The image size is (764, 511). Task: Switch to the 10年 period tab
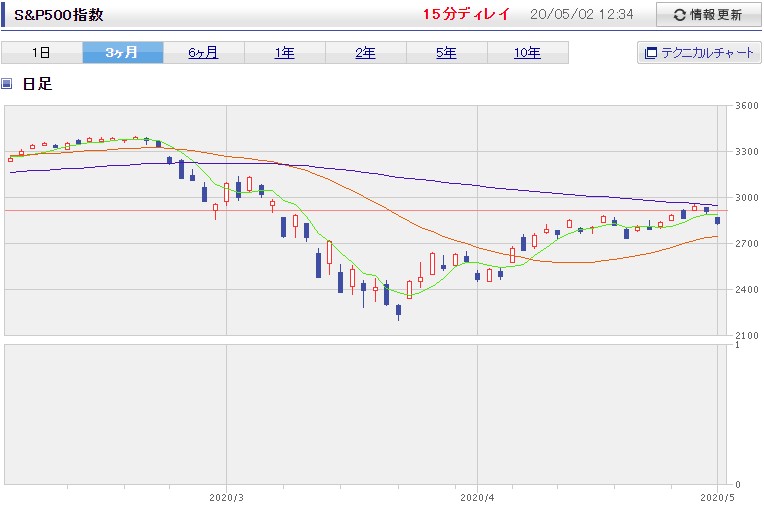point(528,53)
